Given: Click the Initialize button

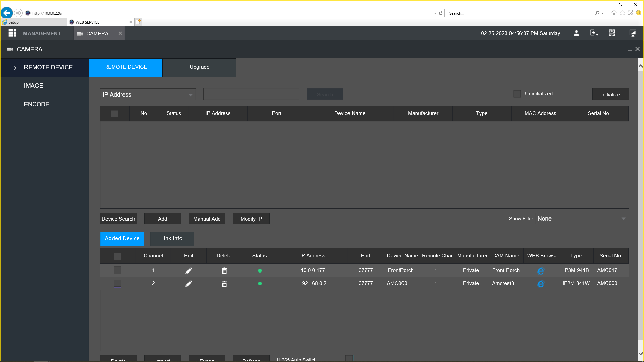Looking at the screenshot, I should (x=610, y=94).
